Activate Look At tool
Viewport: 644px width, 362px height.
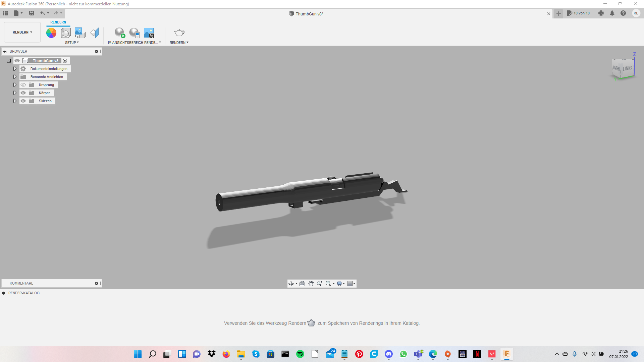pyautogui.click(x=302, y=284)
